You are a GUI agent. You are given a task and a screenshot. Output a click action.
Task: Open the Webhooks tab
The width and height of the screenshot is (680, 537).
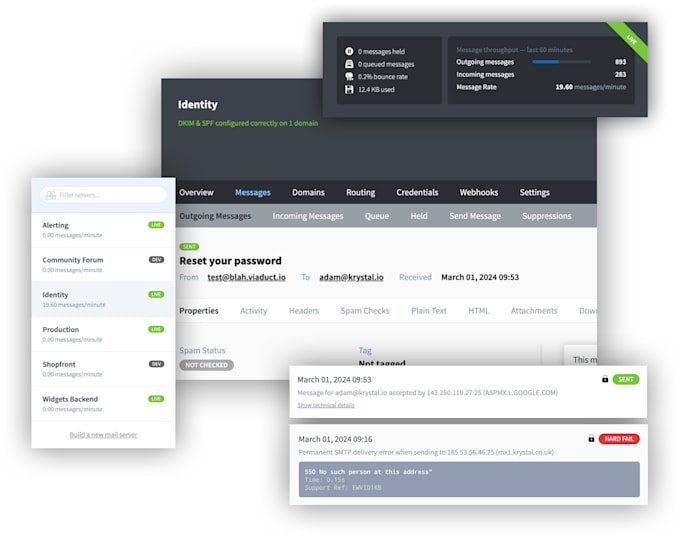pos(479,192)
